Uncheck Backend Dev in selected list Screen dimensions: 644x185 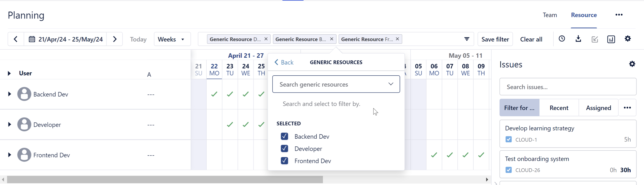pyautogui.click(x=284, y=136)
